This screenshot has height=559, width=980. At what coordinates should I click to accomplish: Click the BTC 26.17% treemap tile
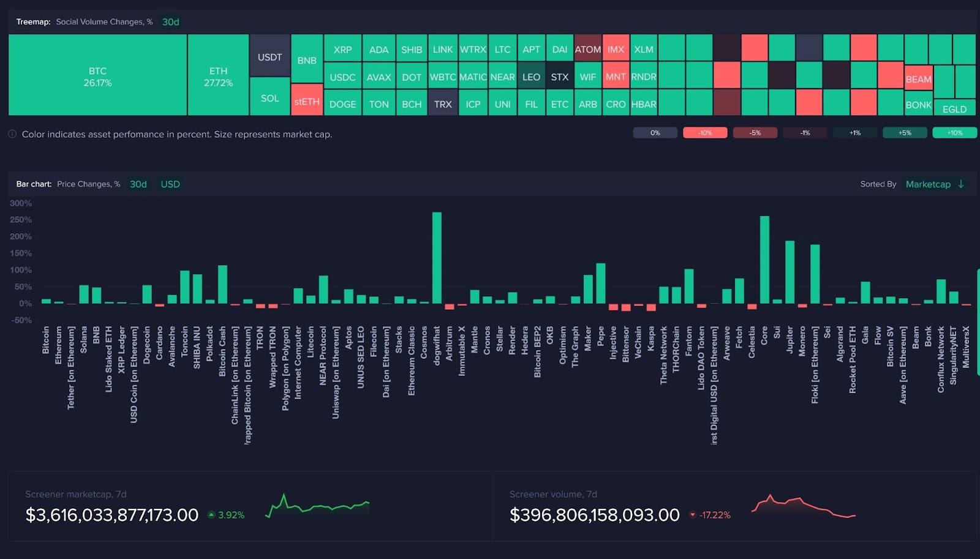(x=97, y=75)
